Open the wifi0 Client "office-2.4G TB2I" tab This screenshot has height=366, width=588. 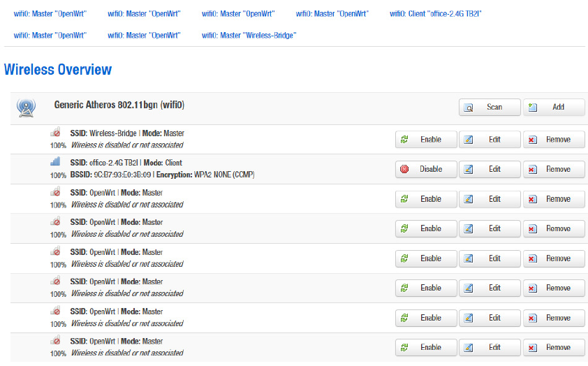pos(436,13)
